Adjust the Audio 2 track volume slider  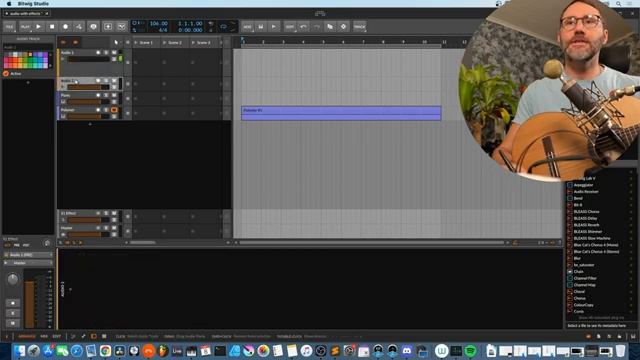click(x=88, y=87)
